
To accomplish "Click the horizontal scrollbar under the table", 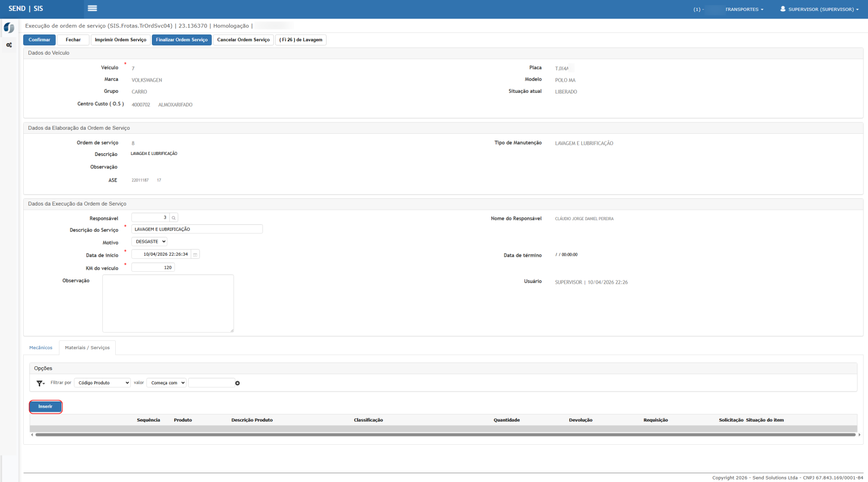I will [444, 435].
